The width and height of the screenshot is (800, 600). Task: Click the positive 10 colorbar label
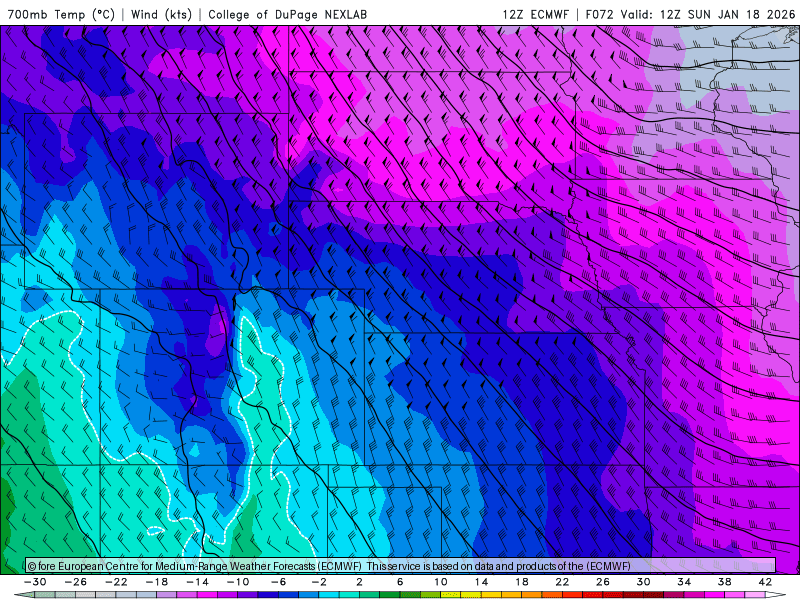coord(440,582)
